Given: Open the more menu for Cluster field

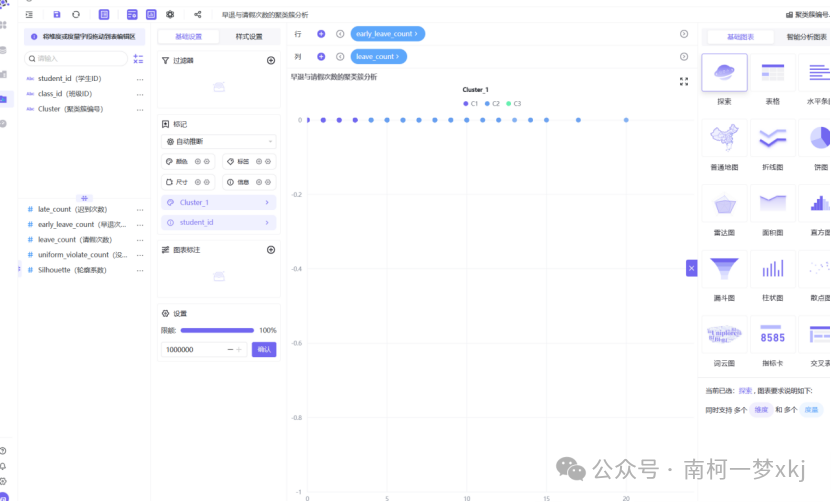Looking at the screenshot, I should tap(140, 110).
